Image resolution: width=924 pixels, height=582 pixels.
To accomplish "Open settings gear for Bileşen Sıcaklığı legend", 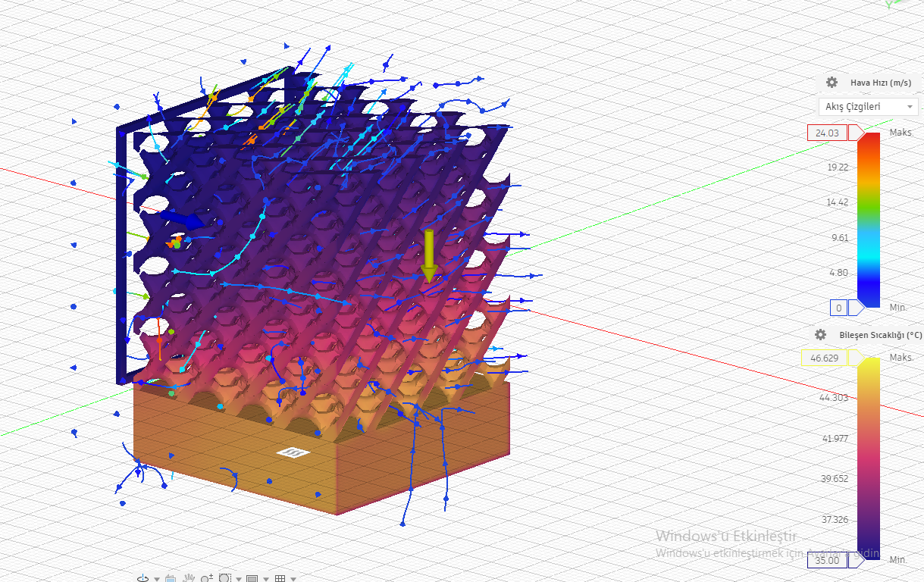I will pyautogui.click(x=820, y=334).
